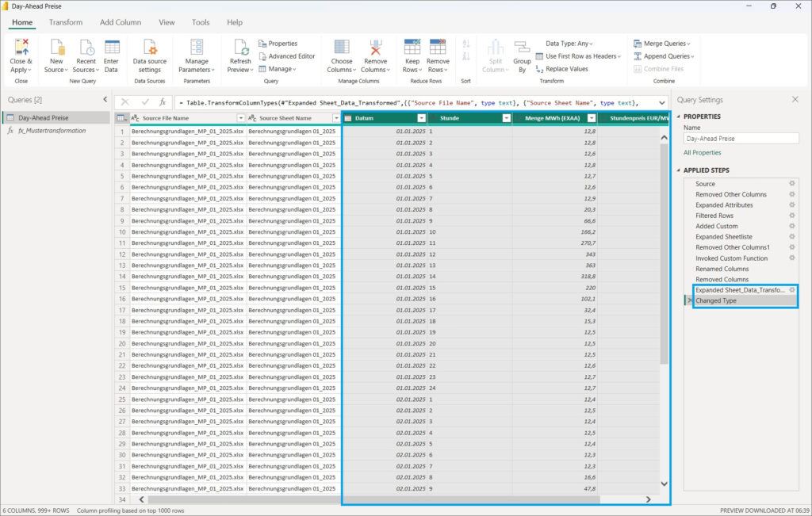This screenshot has width=812, height=516.
Task: Select the Renamed Columns step
Action: [722, 269]
